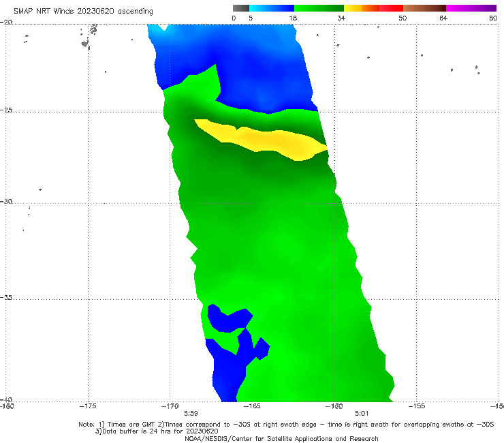Click the red segment of the color bar
The image size is (504, 443).
(x=391, y=8)
